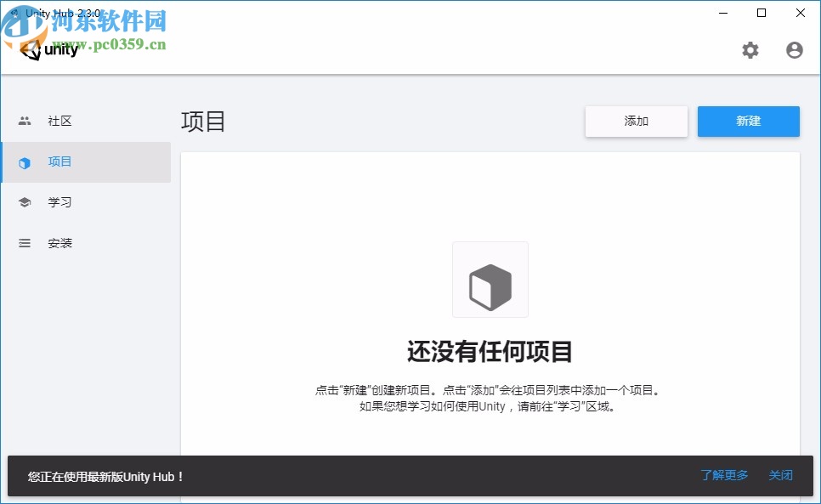Click the line starting 点击“新建”创建新项目
The width and height of the screenshot is (821, 504).
click(x=490, y=390)
